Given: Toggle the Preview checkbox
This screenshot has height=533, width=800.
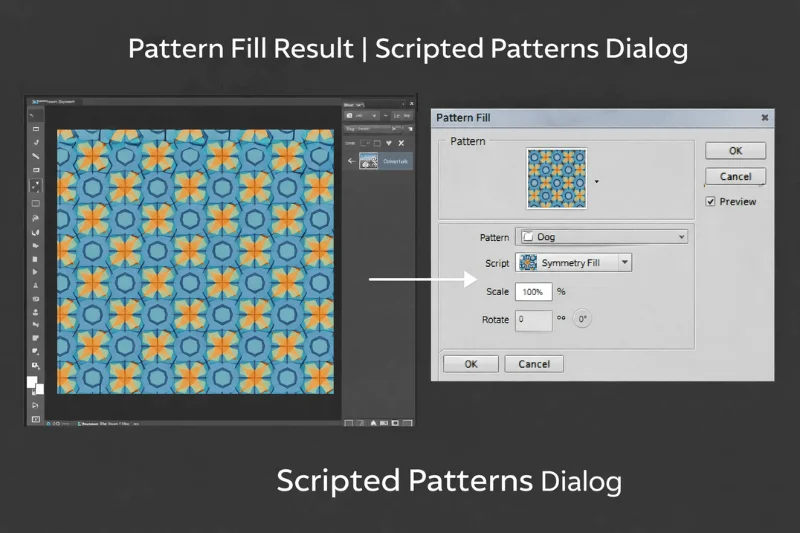Looking at the screenshot, I should [x=710, y=201].
